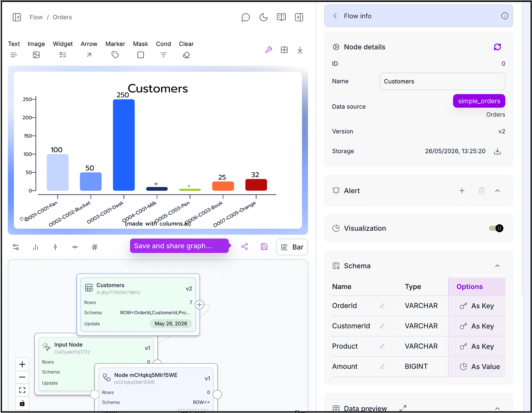This screenshot has width=532, height=413.
Task: Select the Clear eraser tool
Action: [186, 49]
